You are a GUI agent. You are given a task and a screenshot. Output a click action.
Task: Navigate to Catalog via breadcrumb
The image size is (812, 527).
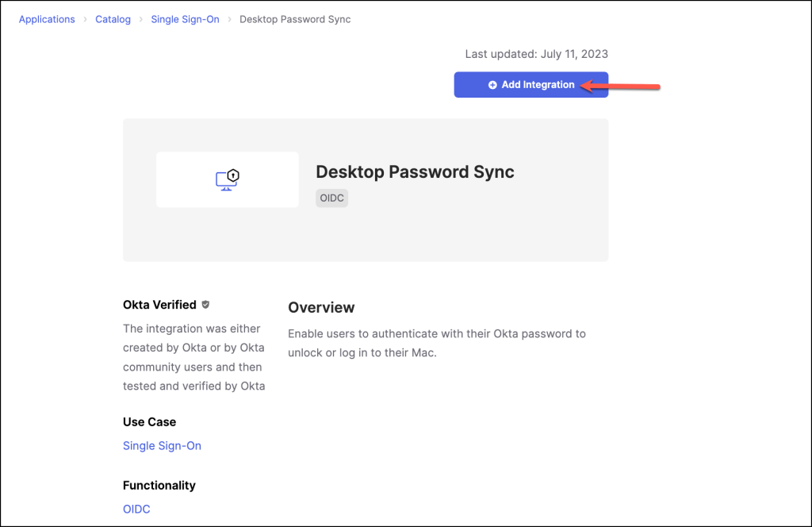(113, 20)
